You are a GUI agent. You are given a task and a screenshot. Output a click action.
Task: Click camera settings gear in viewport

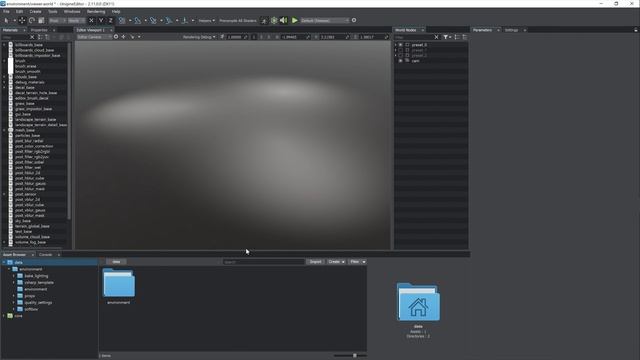tap(116, 37)
